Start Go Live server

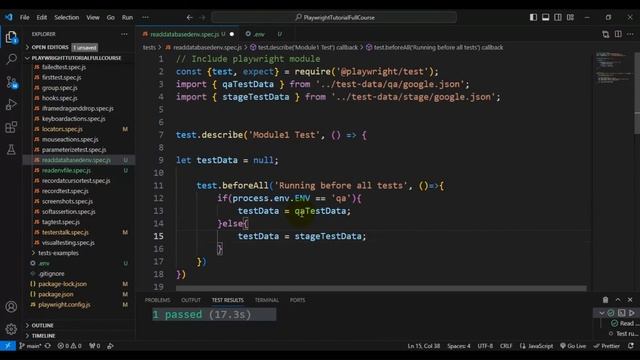point(573,346)
